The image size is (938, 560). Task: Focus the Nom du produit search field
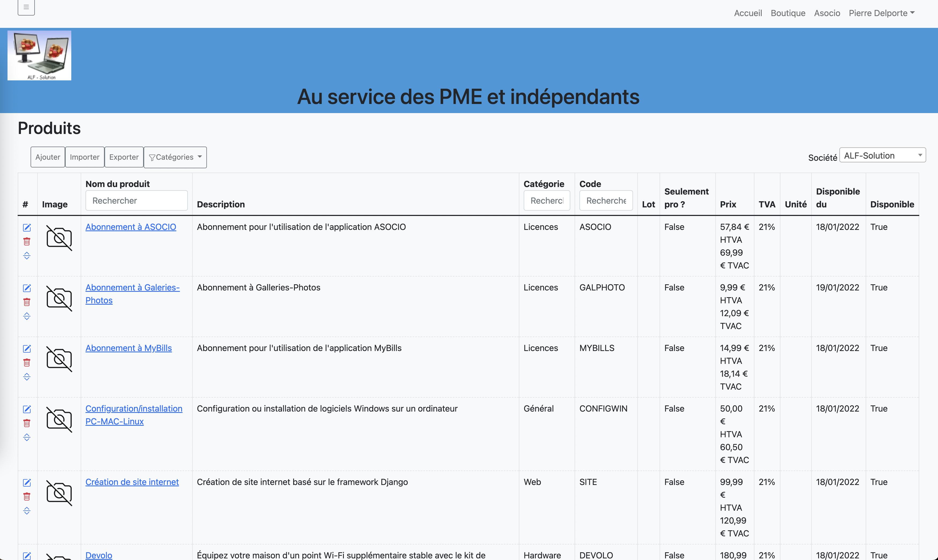(136, 200)
